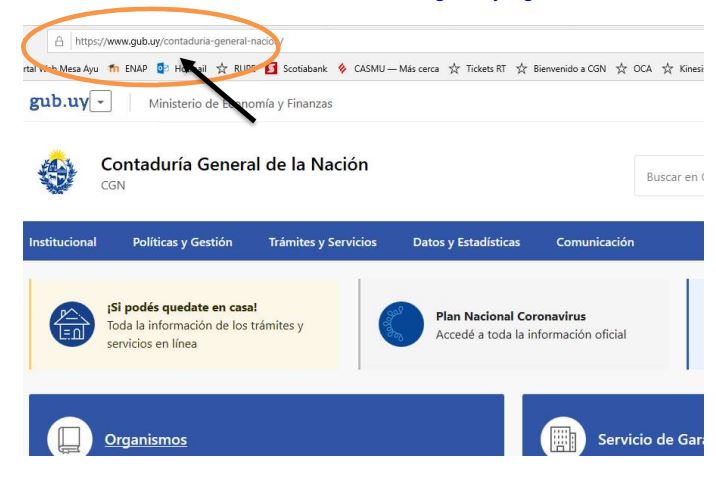Open the Comunicación menu
The height and width of the screenshot is (477, 716).
(x=595, y=242)
